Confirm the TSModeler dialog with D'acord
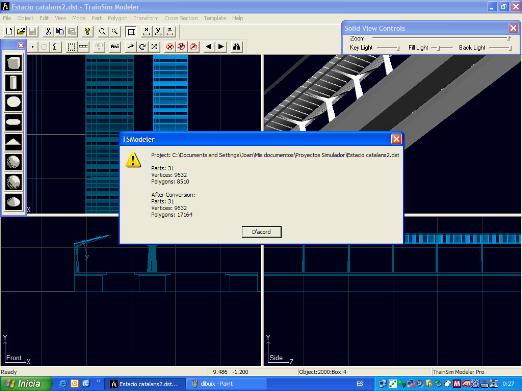This screenshot has width=522, height=391. click(x=262, y=232)
